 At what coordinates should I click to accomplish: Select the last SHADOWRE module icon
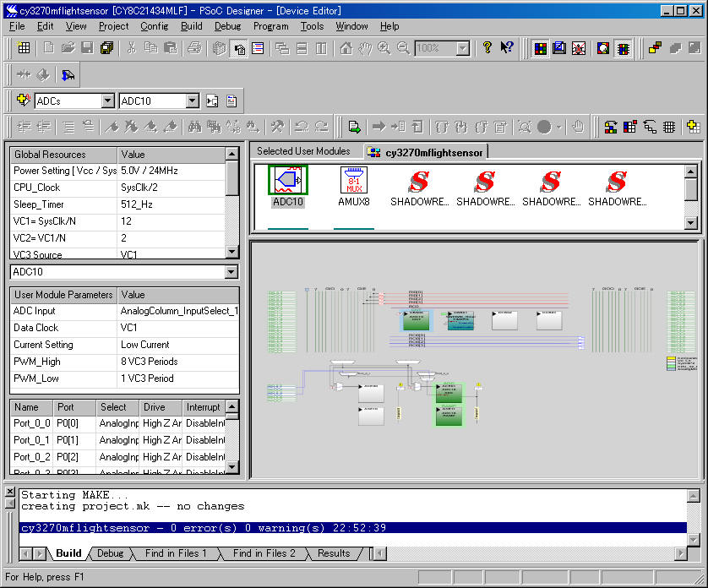[617, 182]
